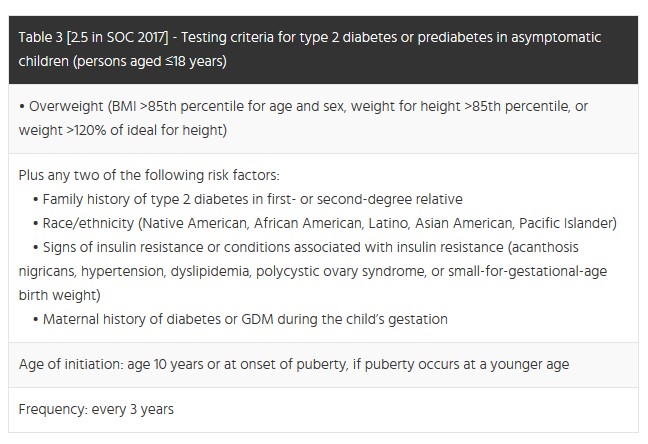
Task: Click 'acanthosis nigricans' text in risk factors
Action: [x=299, y=259]
